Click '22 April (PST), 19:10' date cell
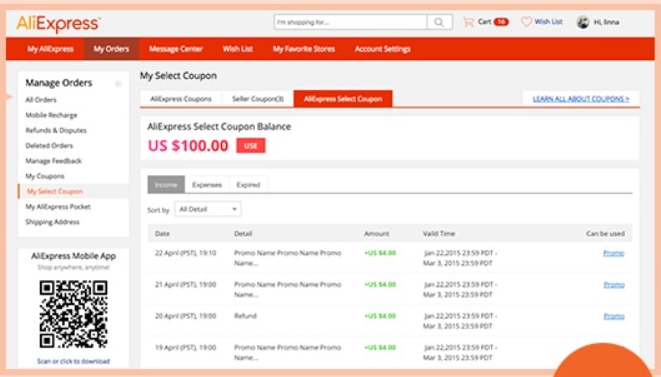 click(x=185, y=253)
